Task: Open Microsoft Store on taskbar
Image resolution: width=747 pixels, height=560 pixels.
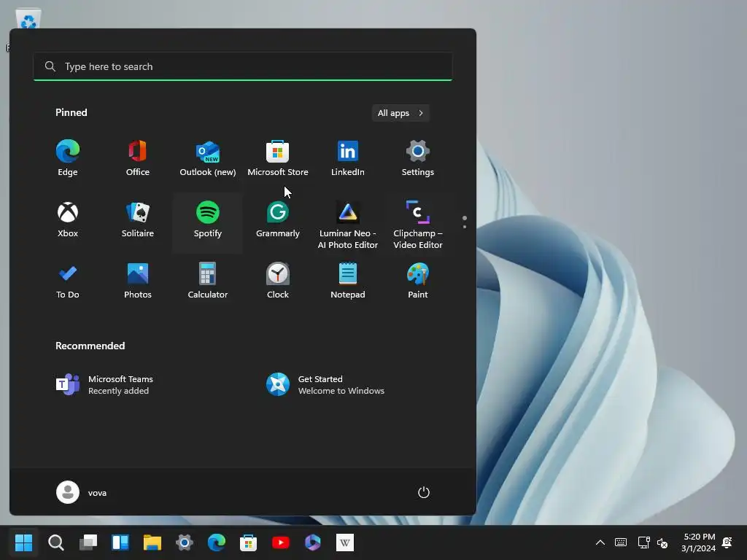Action: 249,542
